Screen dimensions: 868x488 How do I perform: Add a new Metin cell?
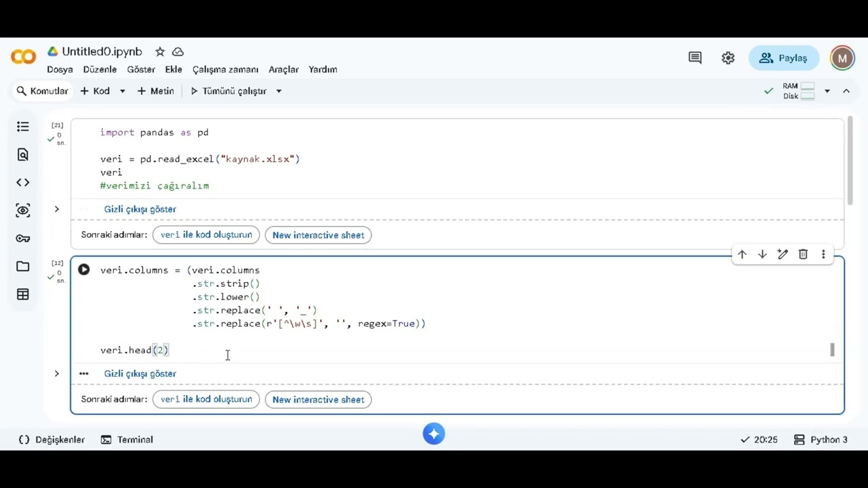click(x=155, y=91)
